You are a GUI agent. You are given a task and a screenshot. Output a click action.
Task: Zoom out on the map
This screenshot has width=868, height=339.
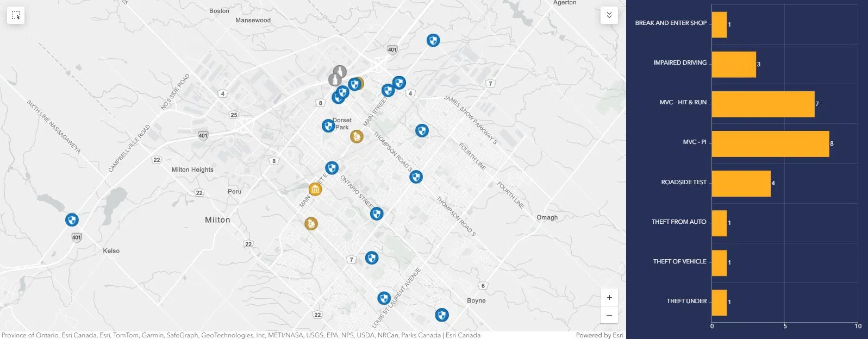609,315
